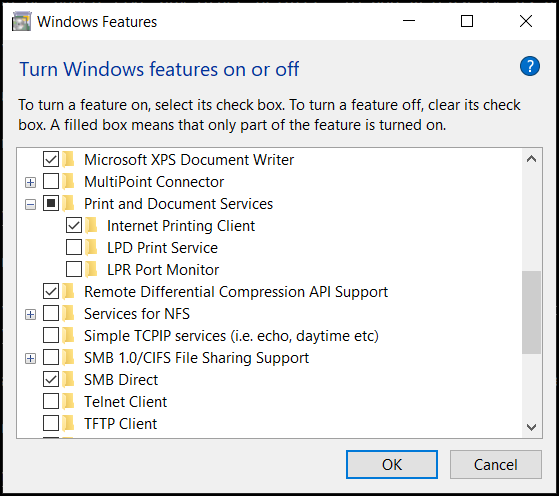
Task: Click the features list scrollbar thumb
Action: tap(532, 312)
